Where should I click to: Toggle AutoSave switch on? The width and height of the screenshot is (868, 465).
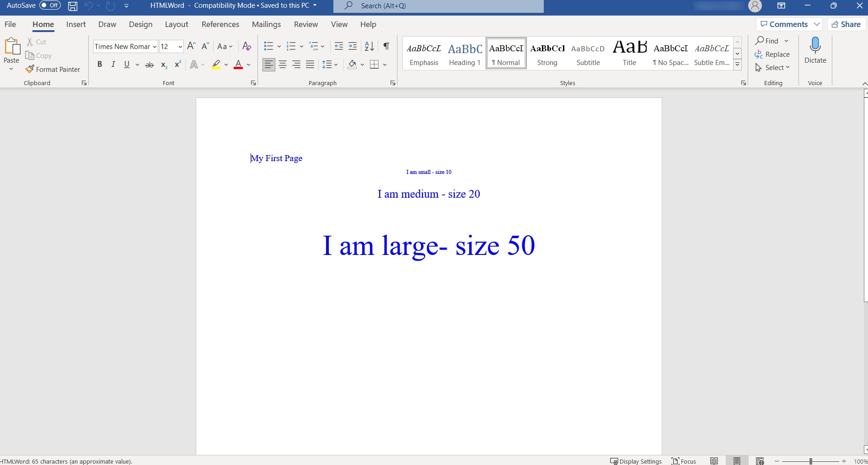click(50, 5)
